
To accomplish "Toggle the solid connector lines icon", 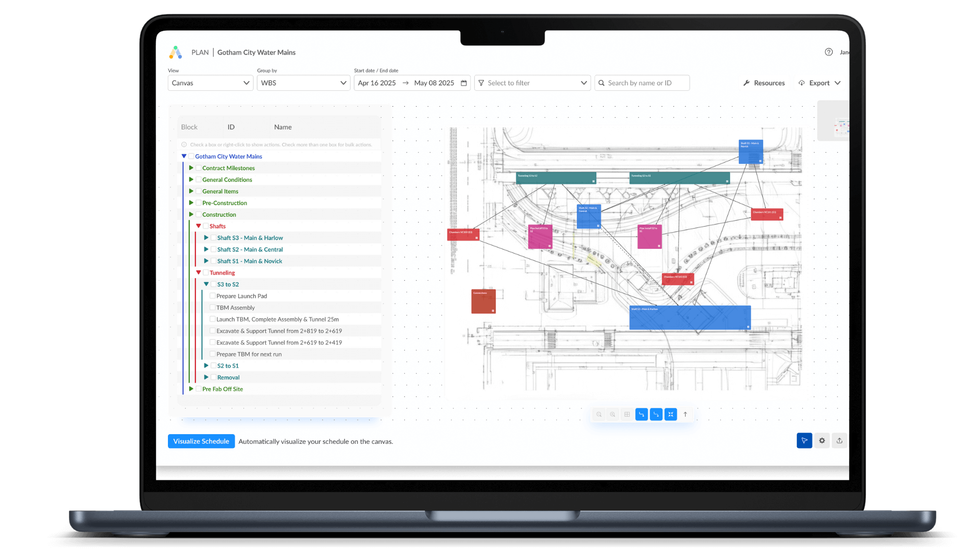I will click(642, 414).
